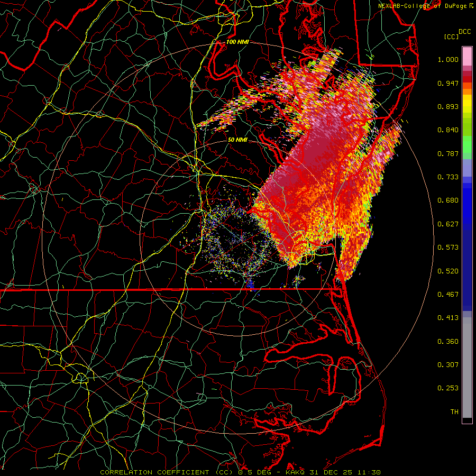476x476 pixels.
Task: Click the 0.413 legend value
Action: tap(448, 318)
